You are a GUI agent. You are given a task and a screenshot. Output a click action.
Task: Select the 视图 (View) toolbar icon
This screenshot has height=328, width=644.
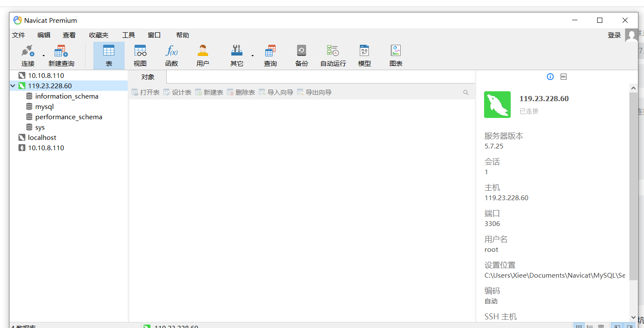140,56
